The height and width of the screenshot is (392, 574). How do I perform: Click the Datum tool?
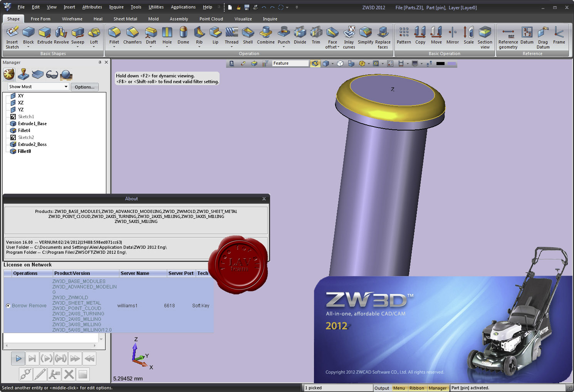pyautogui.click(x=527, y=35)
